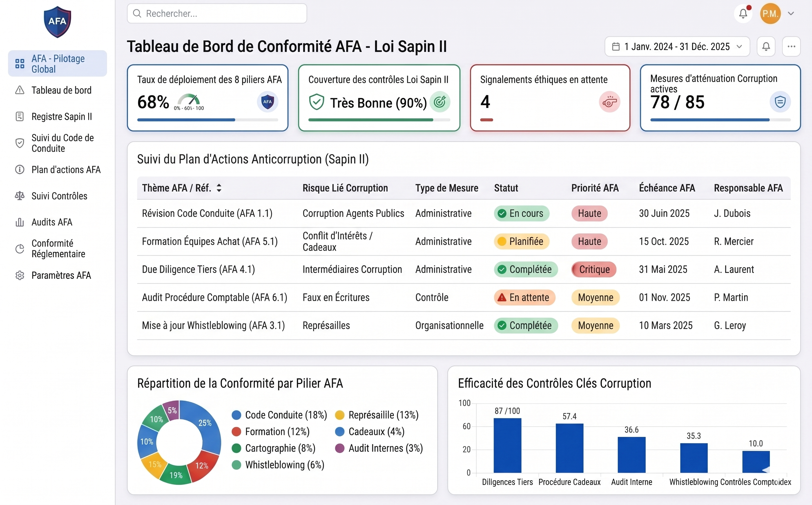Click the En attente status badge

(x=525, y=297)
